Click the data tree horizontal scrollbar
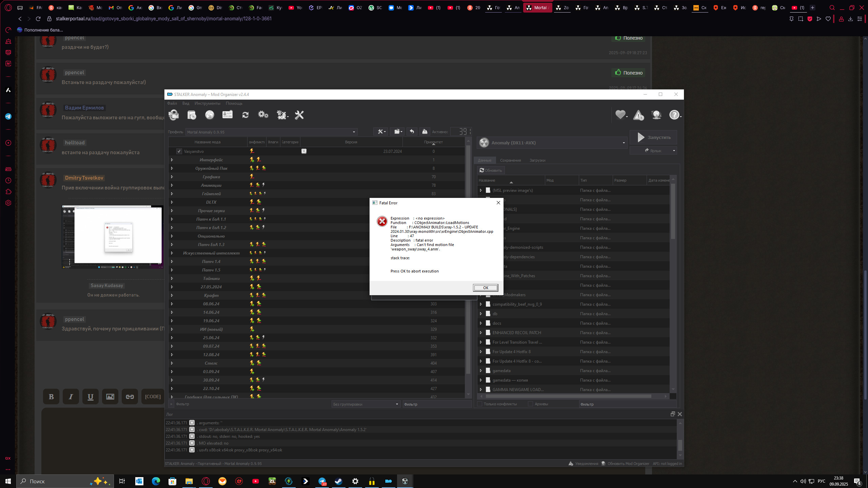Screen dimensions: 868x488 click(x=569, y=396)
